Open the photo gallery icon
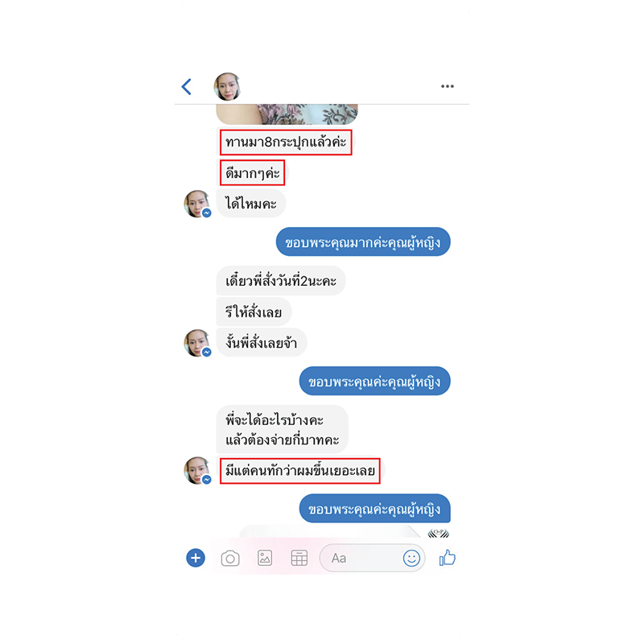The width and height of the screenshot is (644, 644). point(265,558)
